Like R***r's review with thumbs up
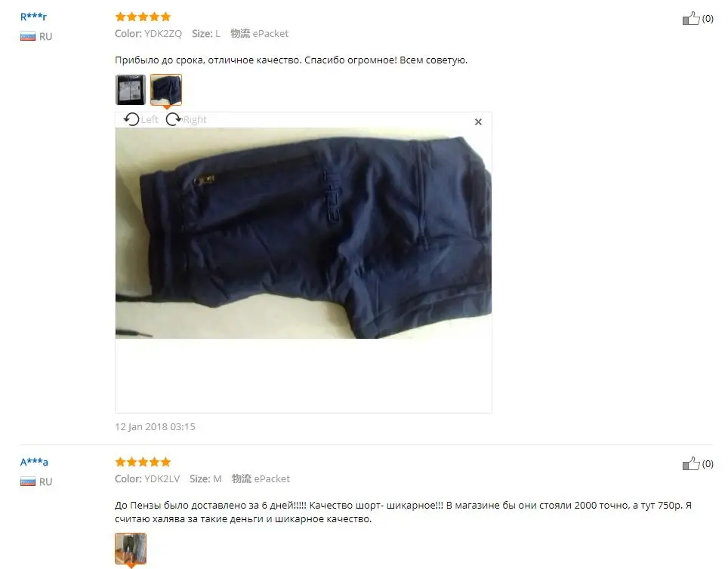Screen dimensions: 728x569 coord(691,19)
